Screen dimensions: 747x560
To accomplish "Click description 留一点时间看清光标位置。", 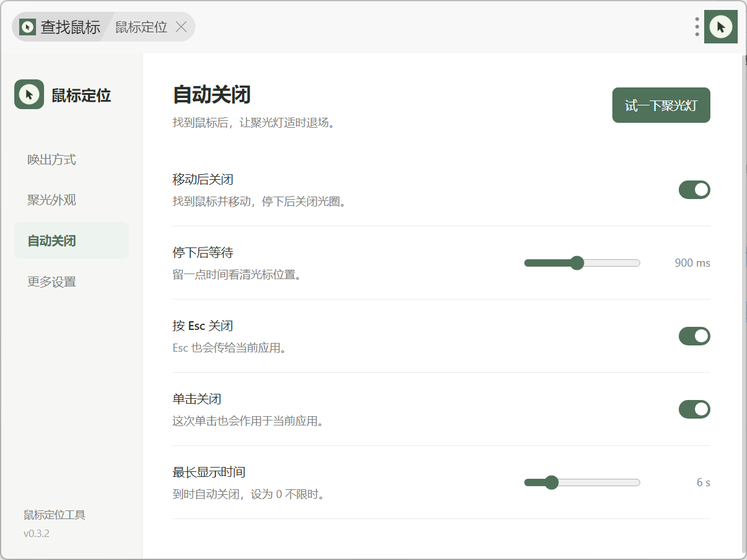I will [237, 275].
